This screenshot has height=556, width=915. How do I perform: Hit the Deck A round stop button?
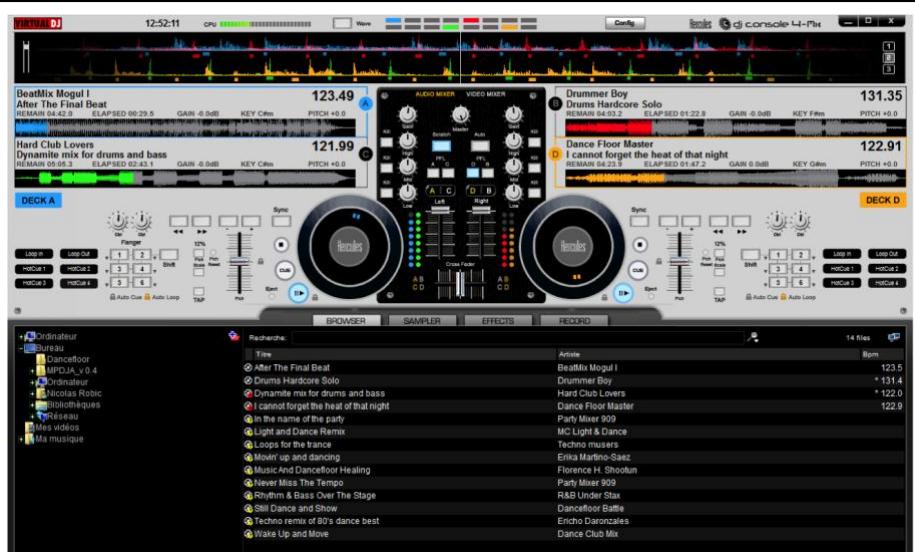point(281,244)
